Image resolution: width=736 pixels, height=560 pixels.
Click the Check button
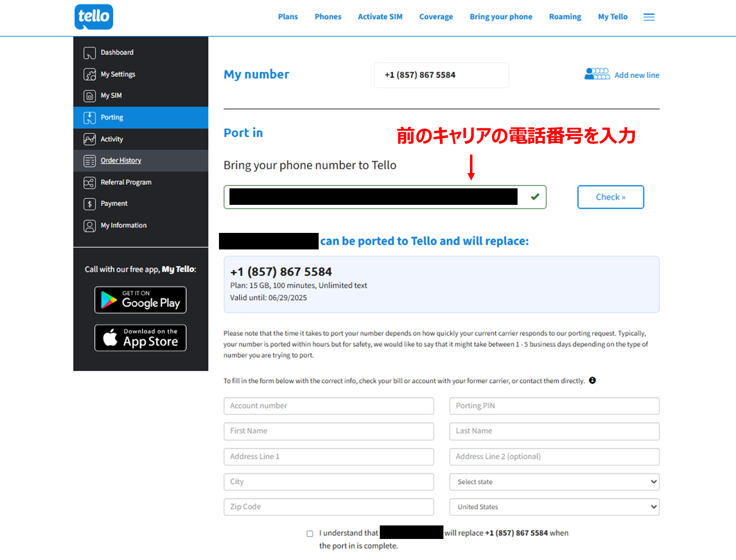[610, 197]
